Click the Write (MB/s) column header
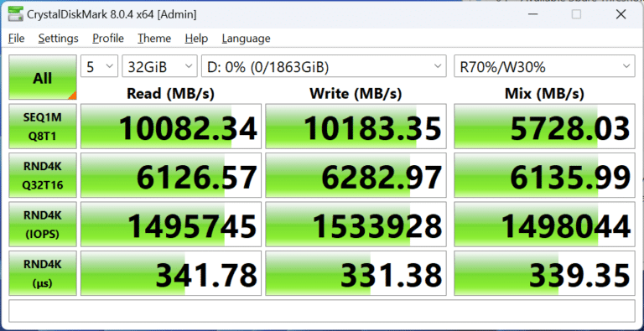 tap(356, 94)
